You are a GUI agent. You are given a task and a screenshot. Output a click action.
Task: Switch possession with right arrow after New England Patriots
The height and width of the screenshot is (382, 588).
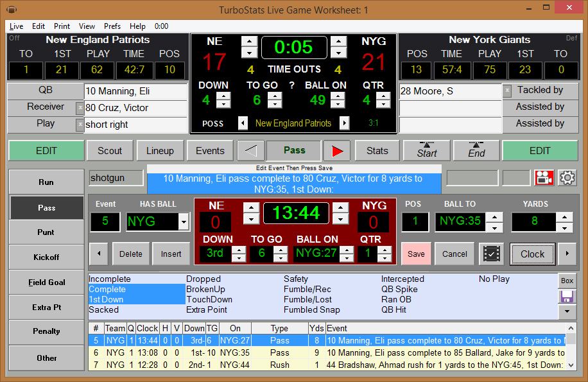[344, 123]
